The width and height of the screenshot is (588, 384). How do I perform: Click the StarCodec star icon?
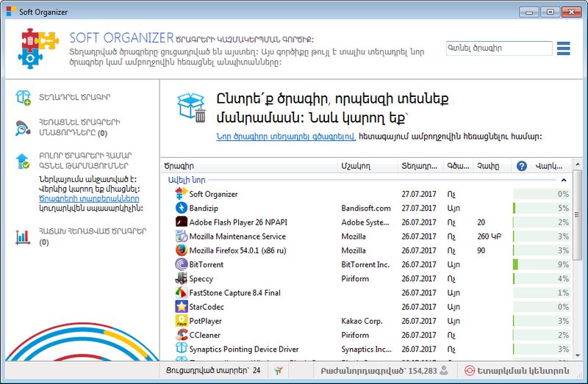point(182,307)
